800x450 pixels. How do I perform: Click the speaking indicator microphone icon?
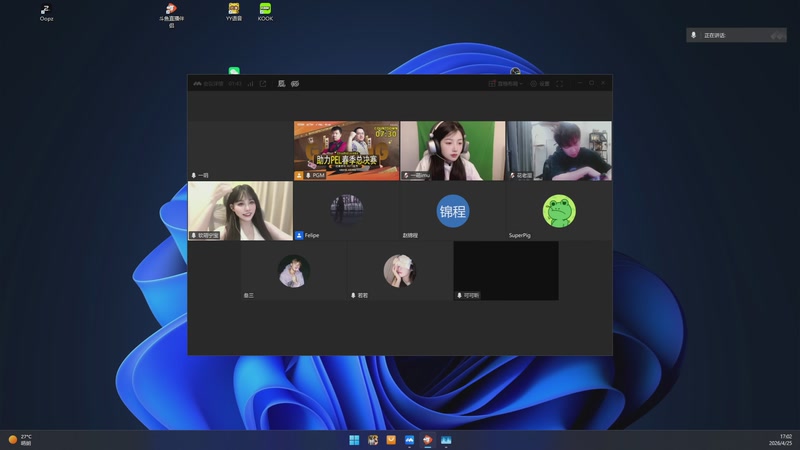click(x=693, y=35)
